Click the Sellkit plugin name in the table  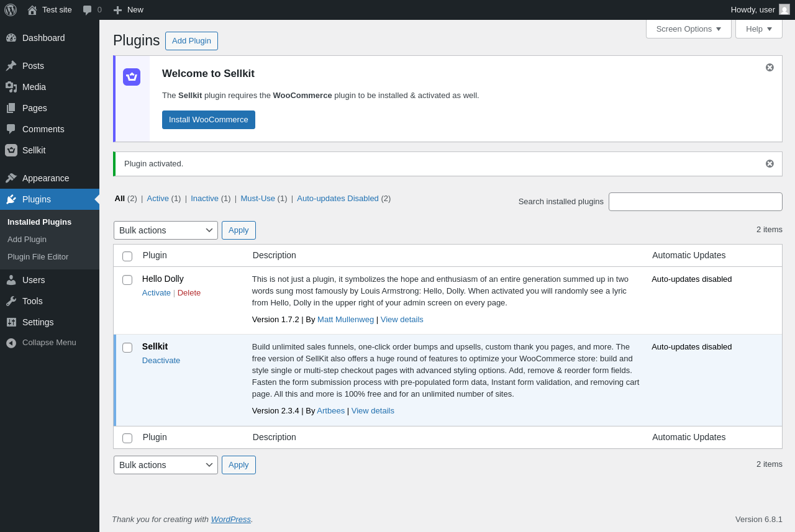pos(155,346)
